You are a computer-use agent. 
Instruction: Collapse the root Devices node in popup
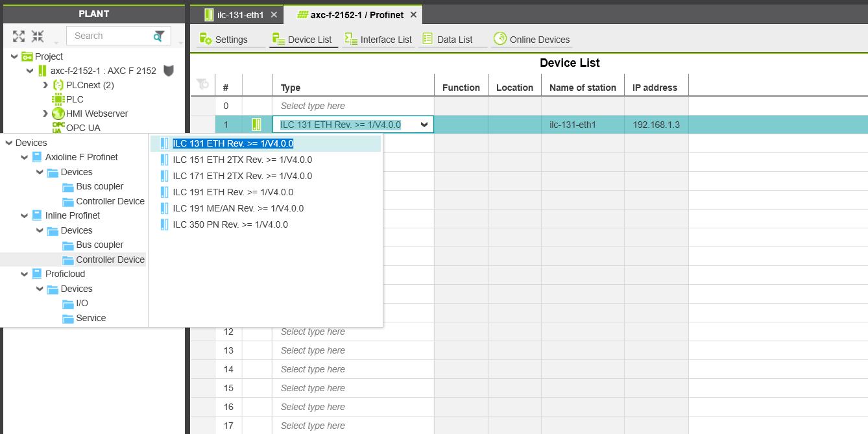[x=8, y=143]
